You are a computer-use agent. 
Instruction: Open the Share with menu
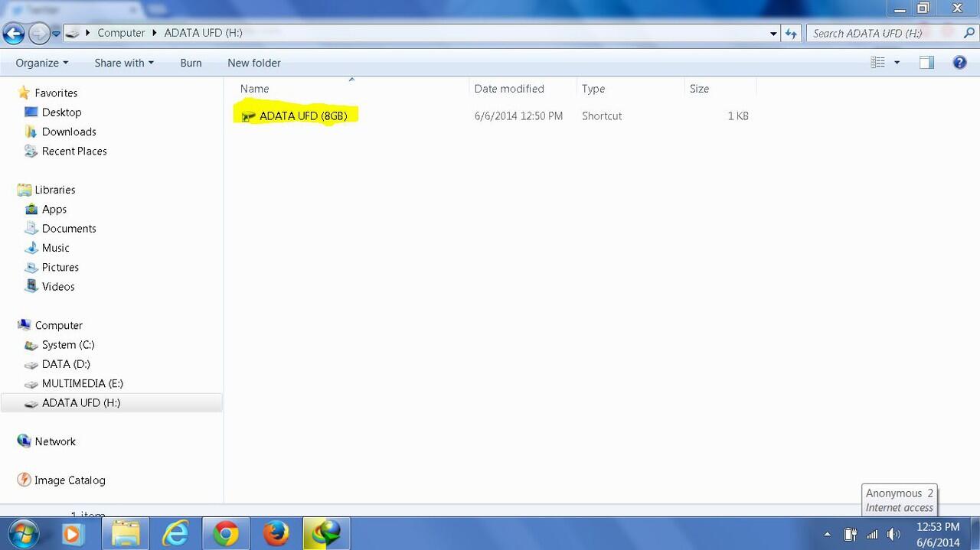[x=124, y=63]
